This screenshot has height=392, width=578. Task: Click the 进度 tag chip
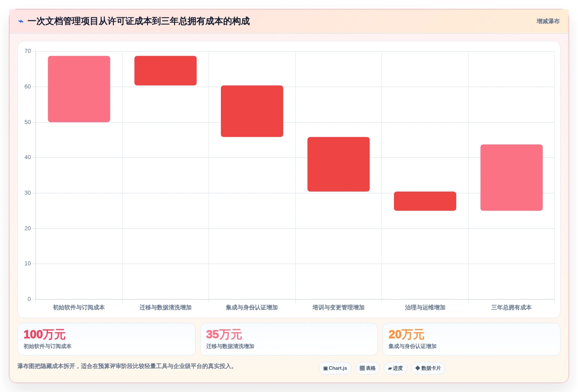395,368
